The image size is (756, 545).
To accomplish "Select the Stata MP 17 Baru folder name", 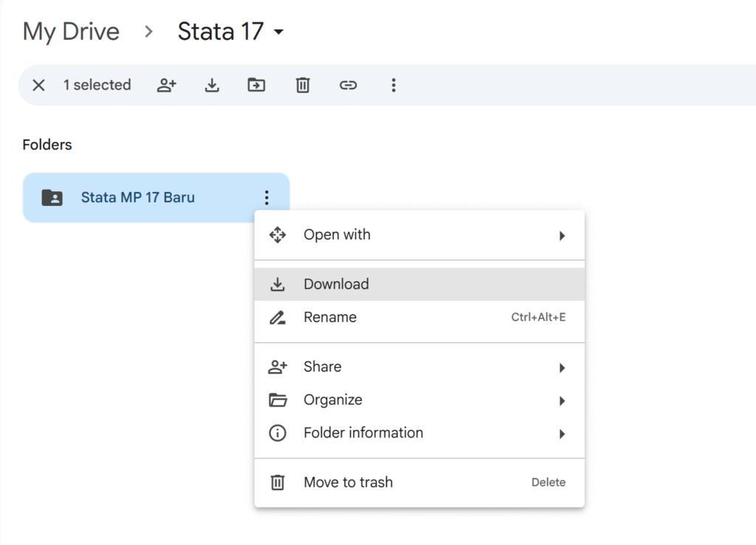I will click(x=138, y=197).
